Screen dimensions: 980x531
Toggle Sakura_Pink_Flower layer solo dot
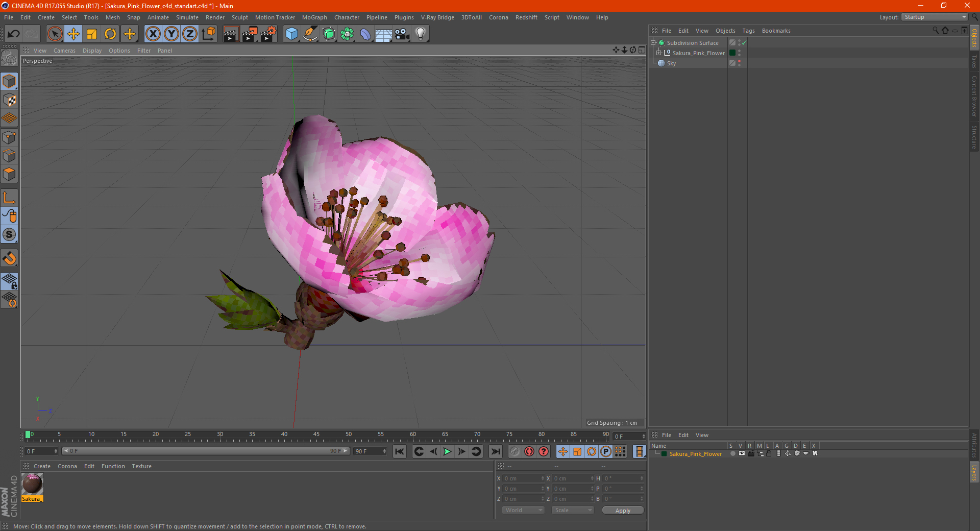coord(732,453)
